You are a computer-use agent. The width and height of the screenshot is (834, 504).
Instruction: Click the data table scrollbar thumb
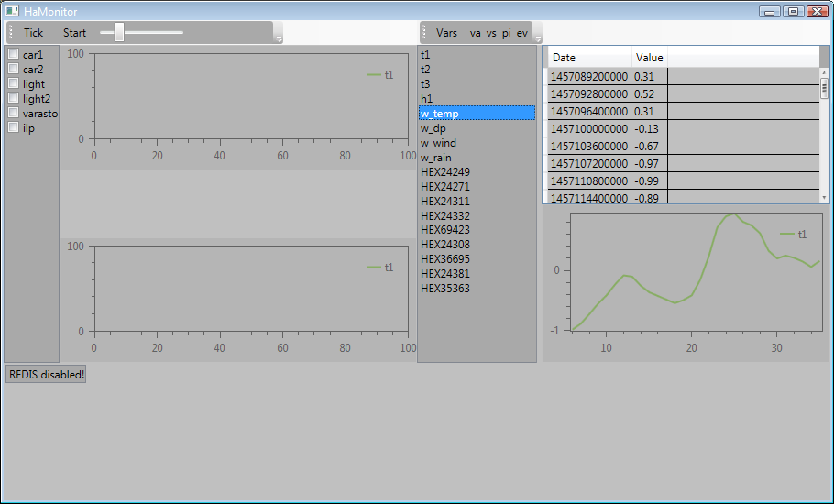[825, 88]
